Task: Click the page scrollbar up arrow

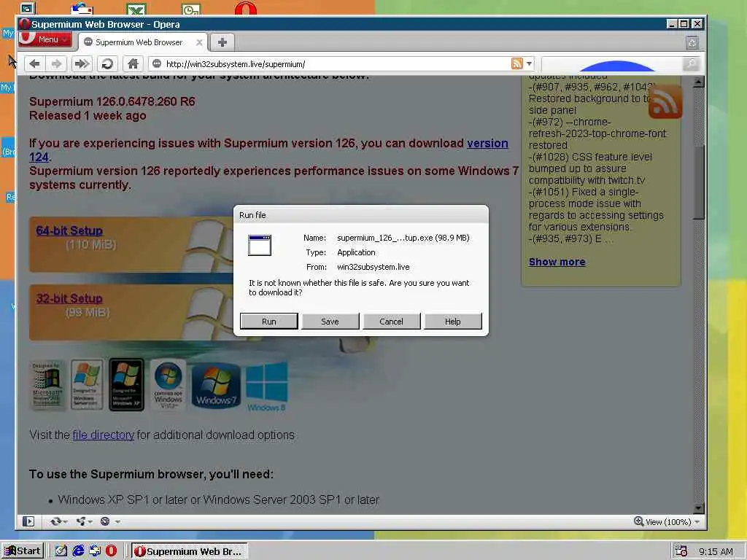Action: (698, 82)
